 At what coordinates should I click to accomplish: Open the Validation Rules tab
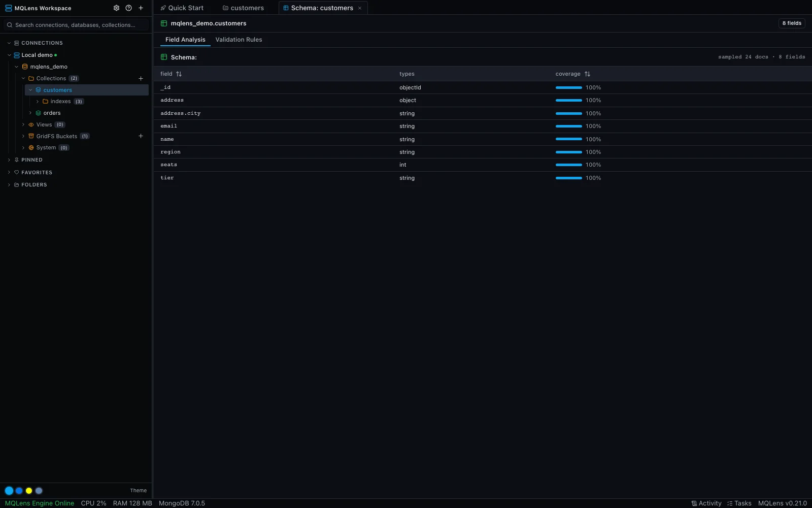click(x=239, y=40)
